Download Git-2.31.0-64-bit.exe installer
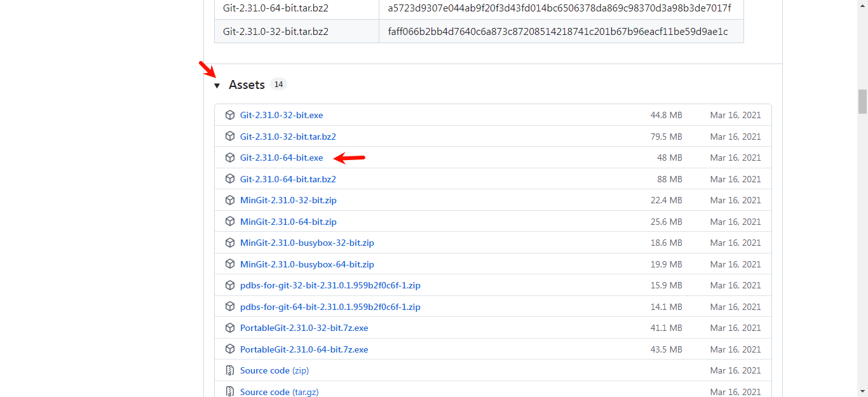868x397 pixels. pos(281,158)
